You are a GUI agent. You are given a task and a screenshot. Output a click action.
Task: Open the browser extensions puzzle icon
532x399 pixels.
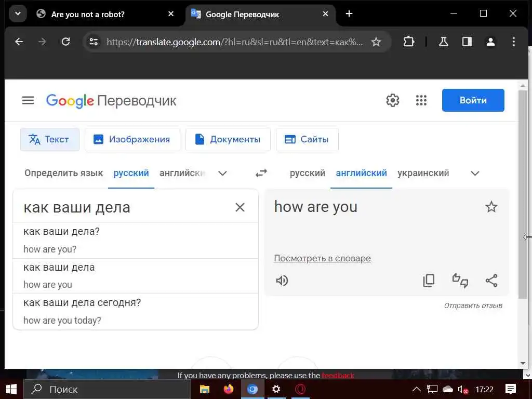[x=408, y=42]
